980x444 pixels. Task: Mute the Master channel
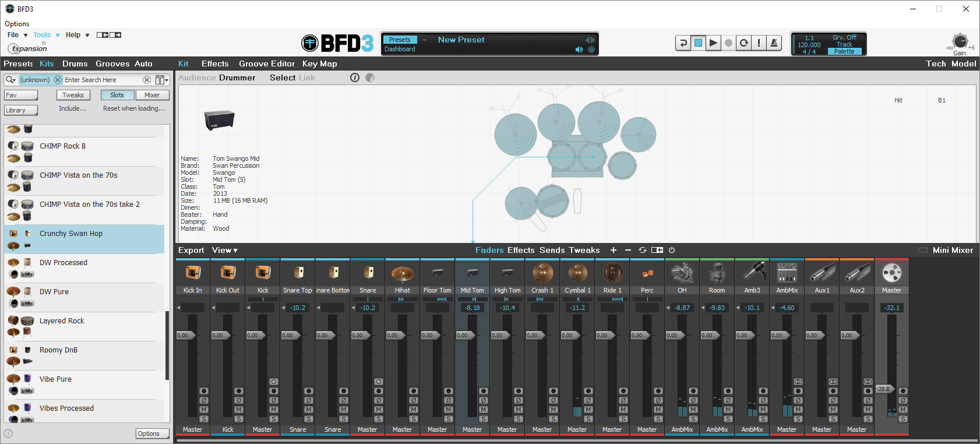[903, 410]
